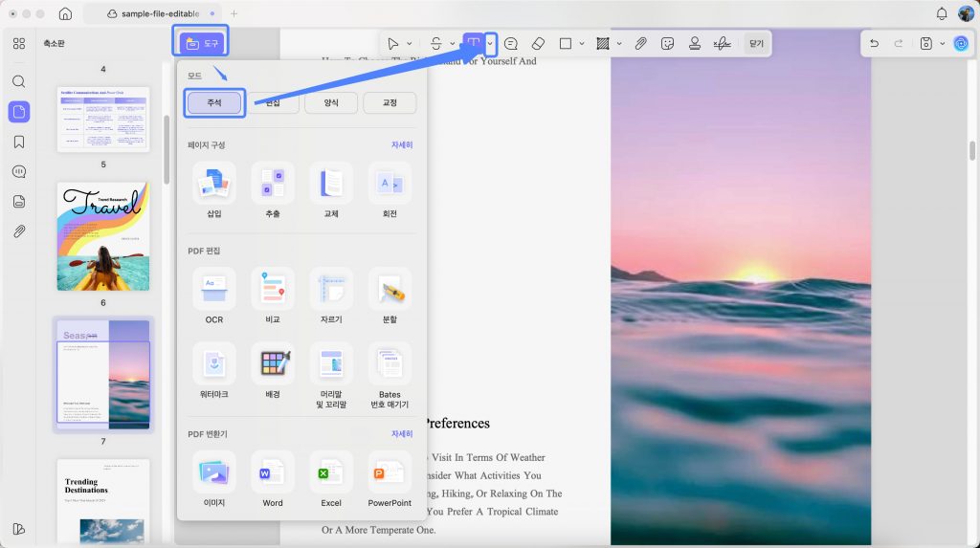Open the user profile avatar
This screenshot has width=980, height=548.
(x=966, y=13)
